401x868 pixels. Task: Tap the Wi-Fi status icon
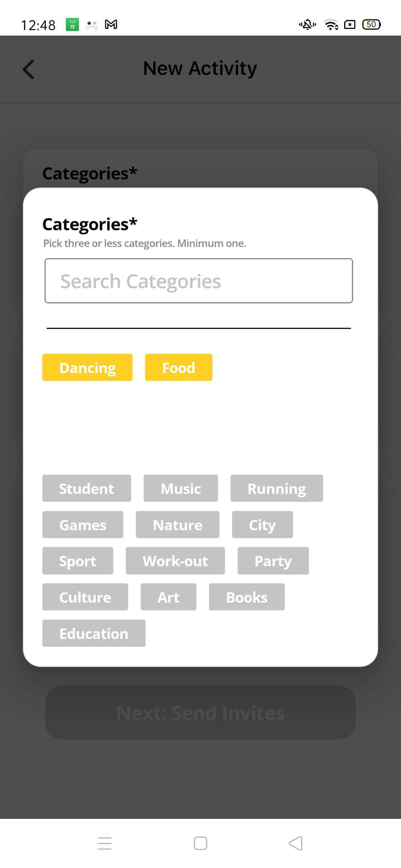[x=331, y=25]
